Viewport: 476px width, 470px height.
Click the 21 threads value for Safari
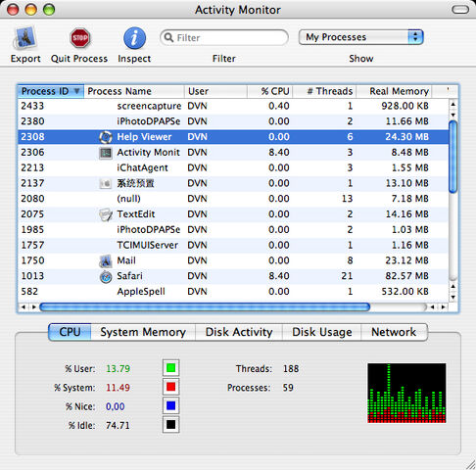click(347, 276)
